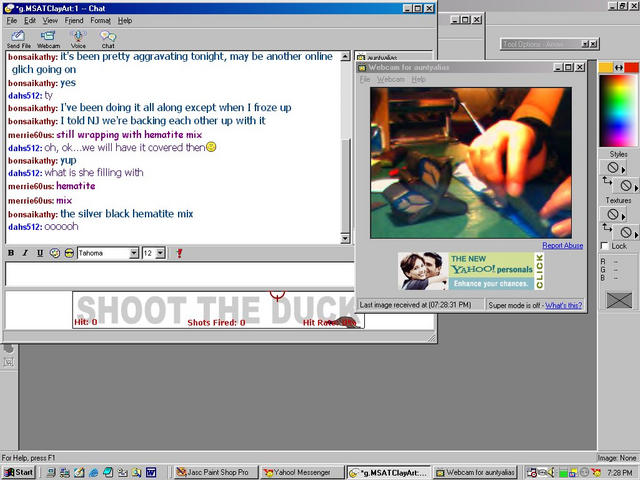Enable the Lock checkbox in color palette
The height and width of the screenshot is (480, 640).
[605, 246]
